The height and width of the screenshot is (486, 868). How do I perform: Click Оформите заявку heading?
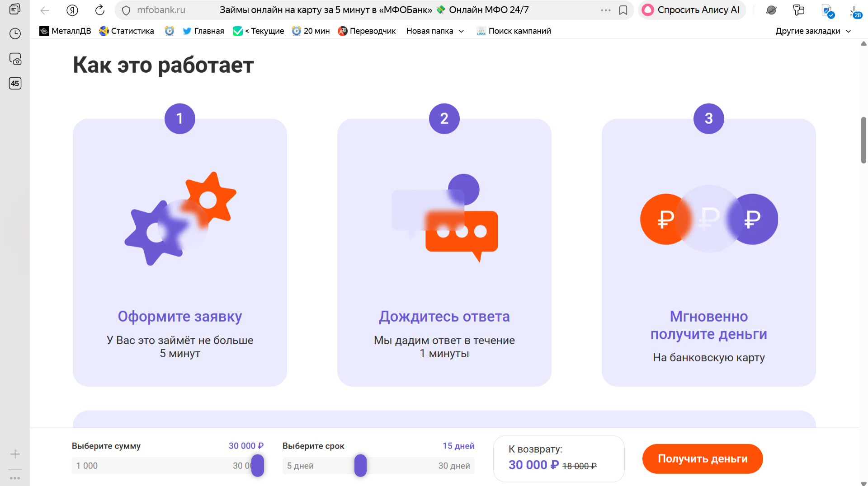(180, 317)
